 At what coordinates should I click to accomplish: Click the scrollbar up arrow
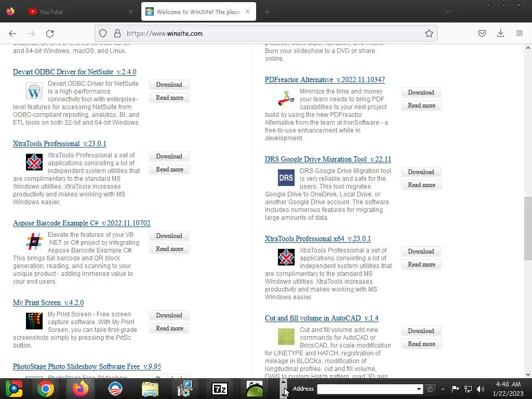pyautogui.click(x=528, y=48)
